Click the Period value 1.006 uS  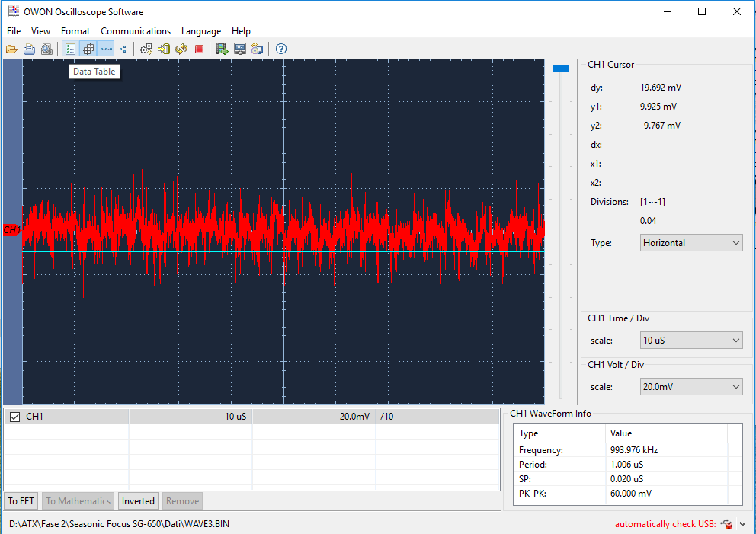tap(626, 465)
